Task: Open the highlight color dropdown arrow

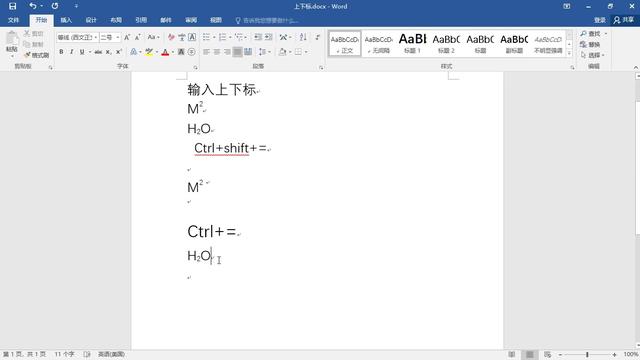Action: (157, 52)
